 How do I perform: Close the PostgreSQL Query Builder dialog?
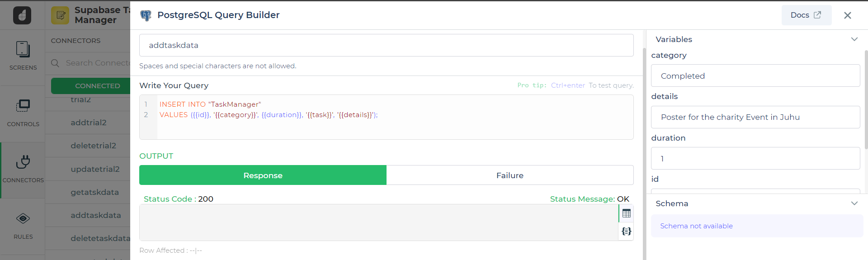847,15
